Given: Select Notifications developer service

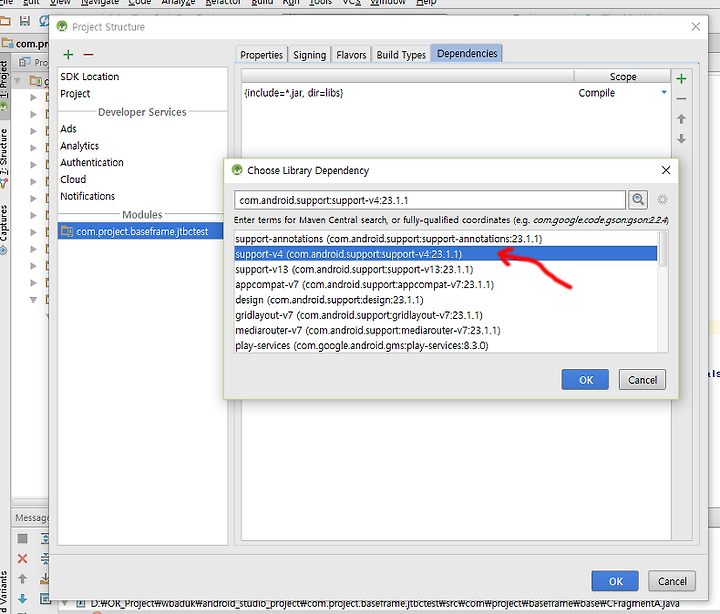Looking at the screenshot, I should [x=142, y=196].
